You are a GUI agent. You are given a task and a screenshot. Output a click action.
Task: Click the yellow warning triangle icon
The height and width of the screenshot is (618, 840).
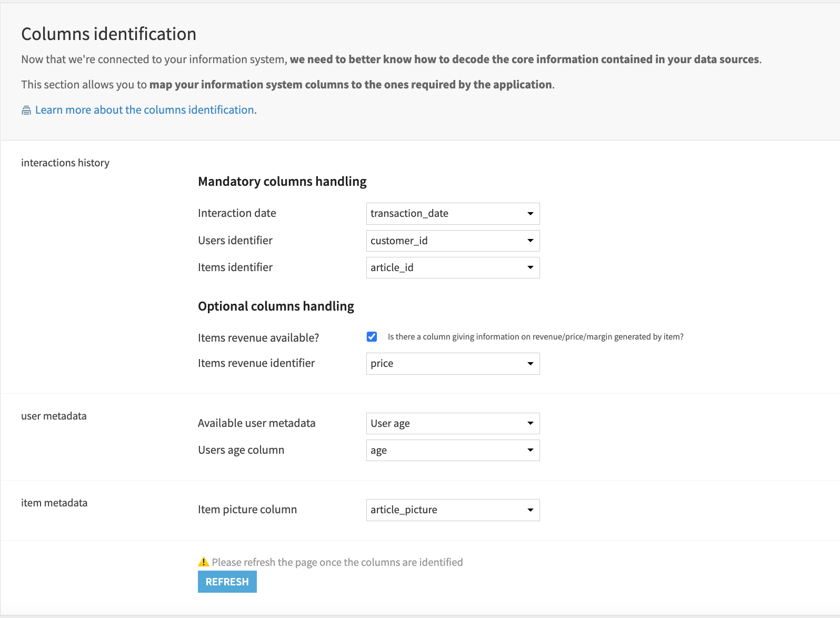(x=203, y=562)
